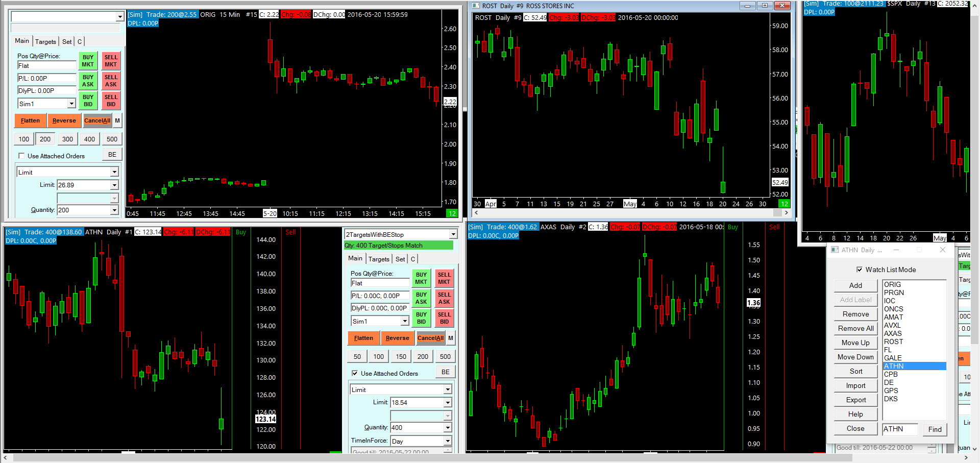This screenshot has width=980, height=463.
Task: Toggle the M button beside CancelAll in ORIG panel
Action: pos(117,120)
